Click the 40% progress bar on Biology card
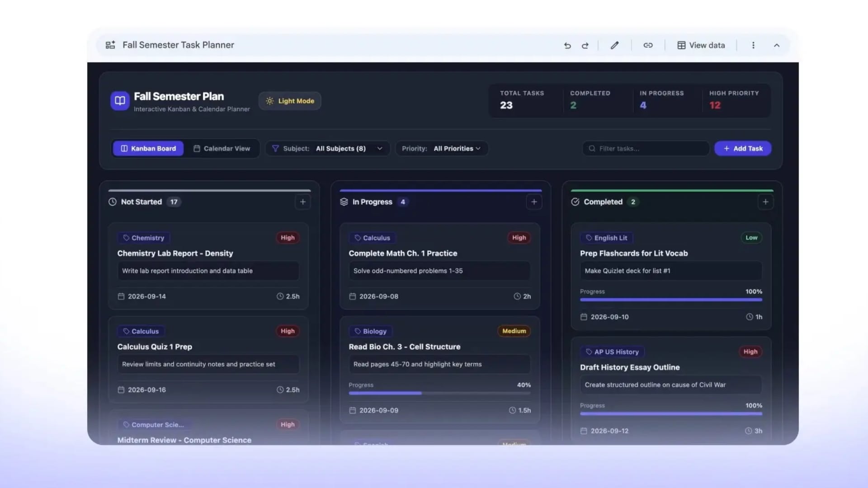The height and width of the screenshot is (488, 868). tap(440, 393)
